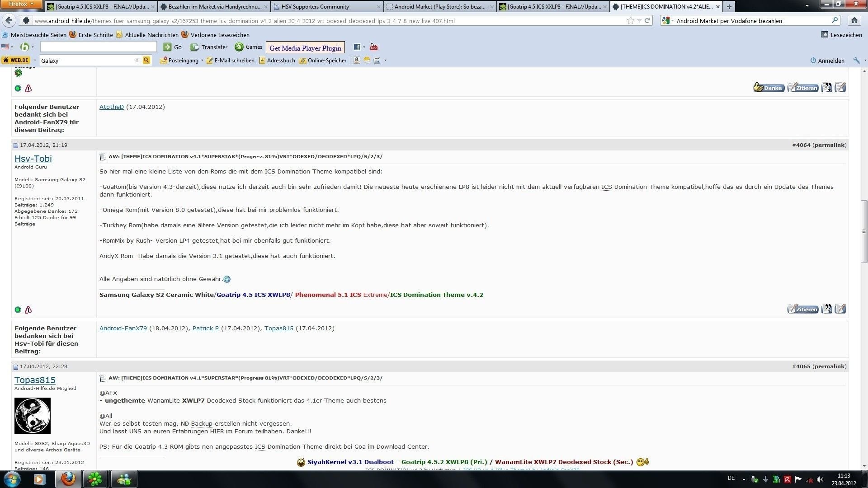Click the reload page icon
The image size is (868, 488).
click(647, 21)
